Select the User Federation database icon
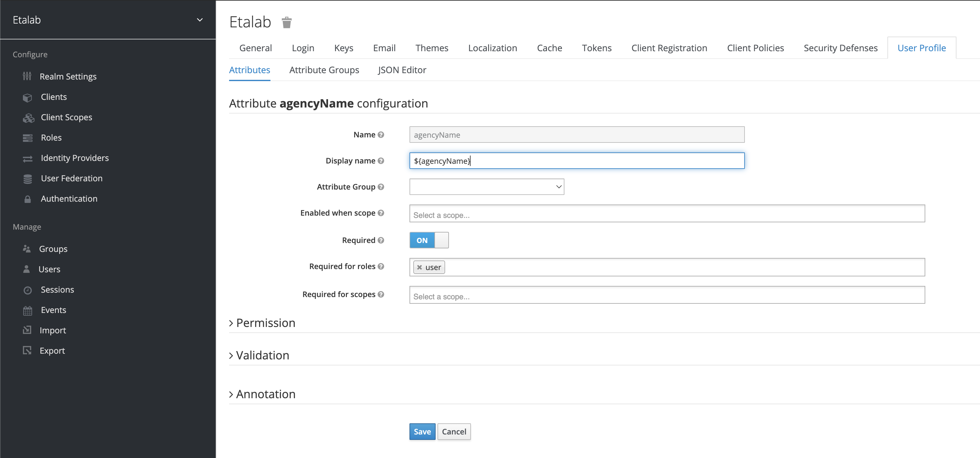 27,178
